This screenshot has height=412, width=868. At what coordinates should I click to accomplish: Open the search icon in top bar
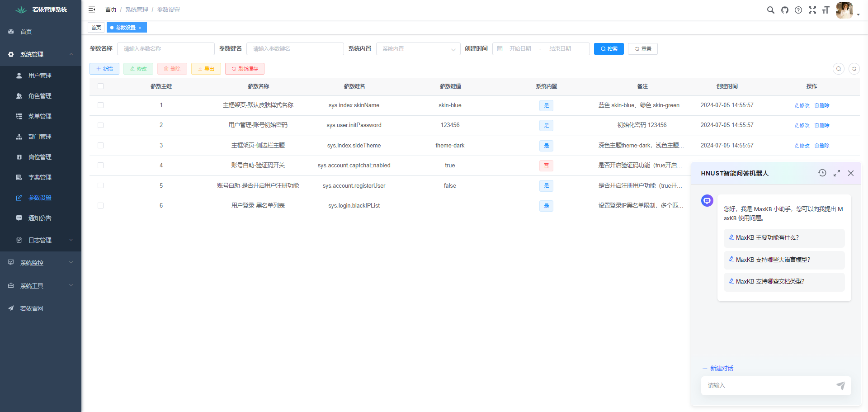(770, 10)
